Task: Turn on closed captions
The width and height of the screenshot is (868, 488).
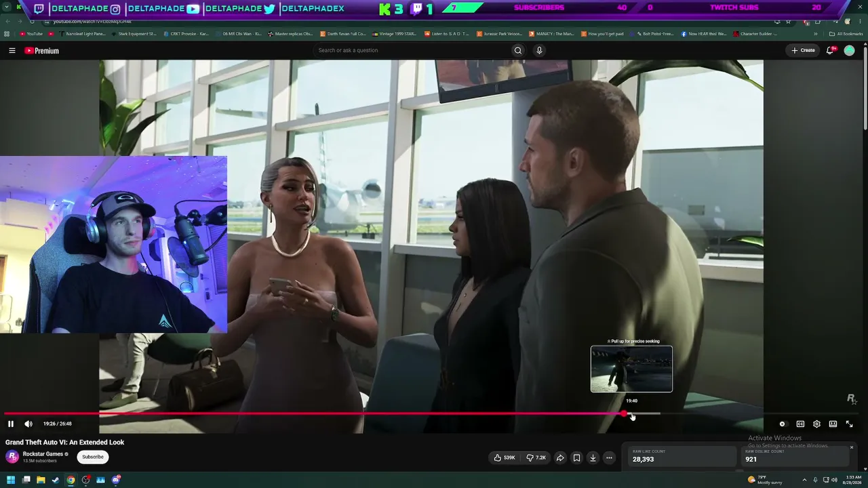Action: point(800,424)
